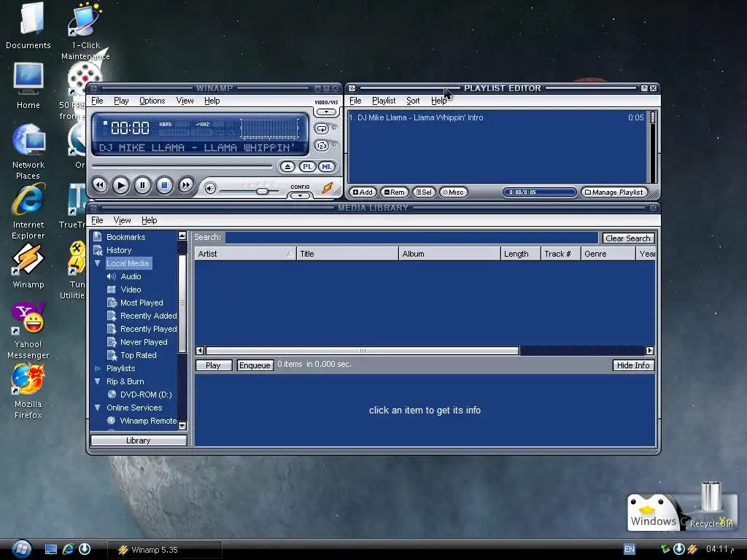
Task: Select the DJ Mike Llama playlist entry
Action: (496, 117)
